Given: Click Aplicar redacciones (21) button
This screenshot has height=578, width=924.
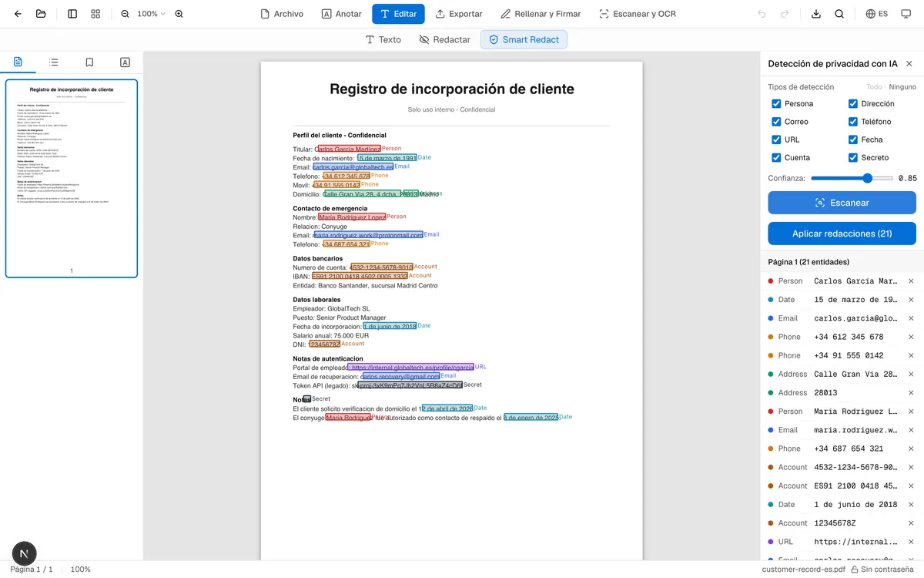Looking at the screenshot, I should point(842,234).
